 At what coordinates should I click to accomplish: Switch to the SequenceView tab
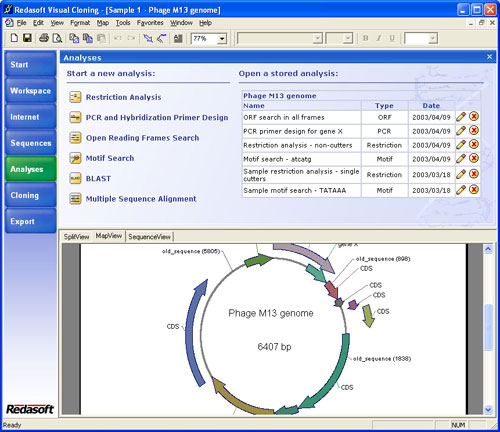click(149, 236)
